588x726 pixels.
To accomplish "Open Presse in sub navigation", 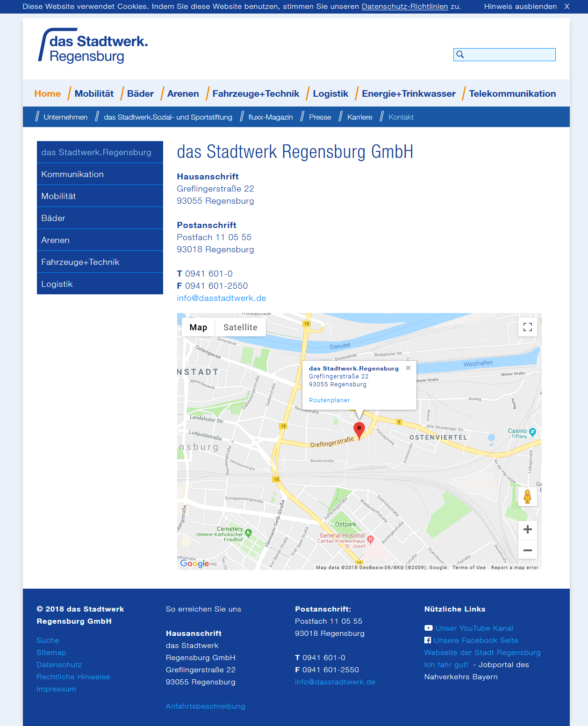I will tap(320, 117).
